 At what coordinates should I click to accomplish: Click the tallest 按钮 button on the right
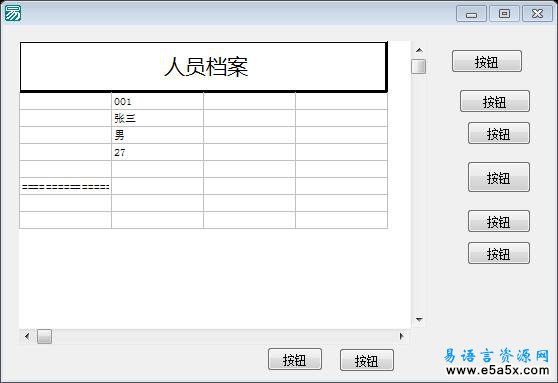point(499,177)
